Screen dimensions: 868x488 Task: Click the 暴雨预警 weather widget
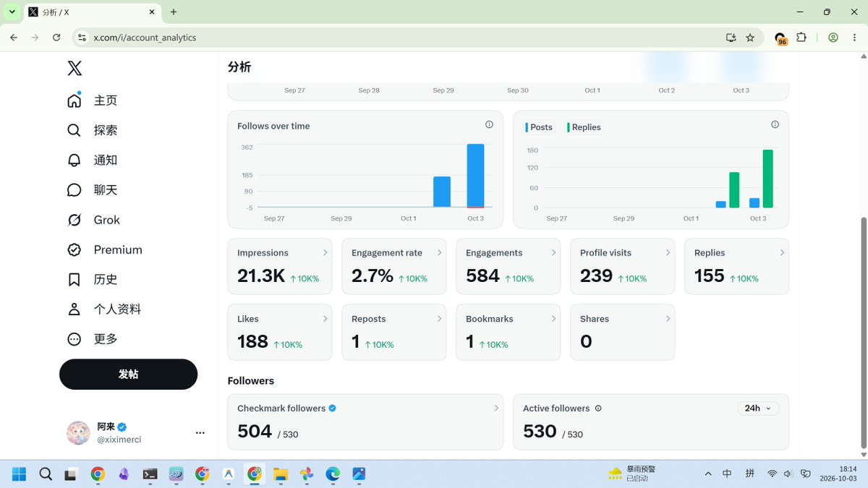(631, 474)
